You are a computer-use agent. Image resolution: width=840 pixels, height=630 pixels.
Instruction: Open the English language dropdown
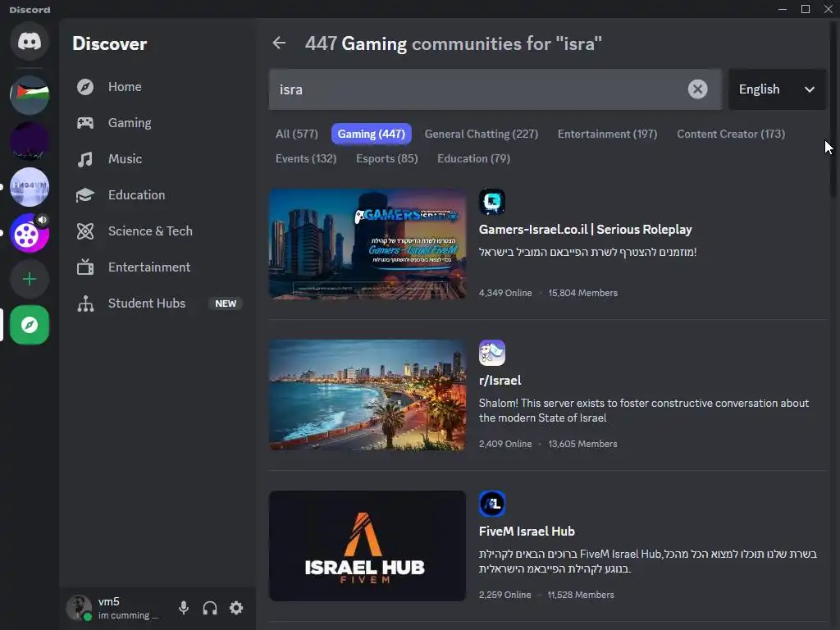pos(777,89)
